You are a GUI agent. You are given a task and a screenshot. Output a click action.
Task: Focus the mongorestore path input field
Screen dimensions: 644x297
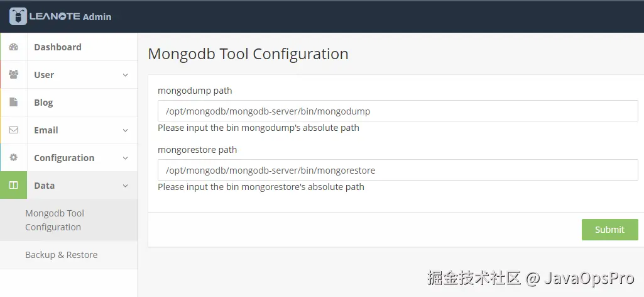398,170
